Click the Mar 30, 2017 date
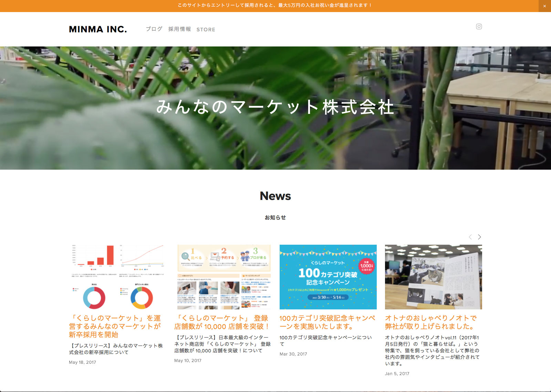The image size is (551, 392). coord(293,354)
